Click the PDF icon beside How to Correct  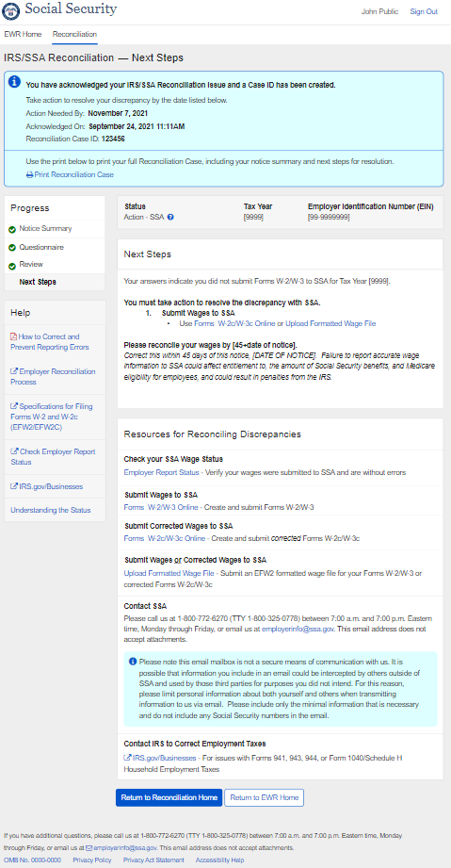[14, 336]
